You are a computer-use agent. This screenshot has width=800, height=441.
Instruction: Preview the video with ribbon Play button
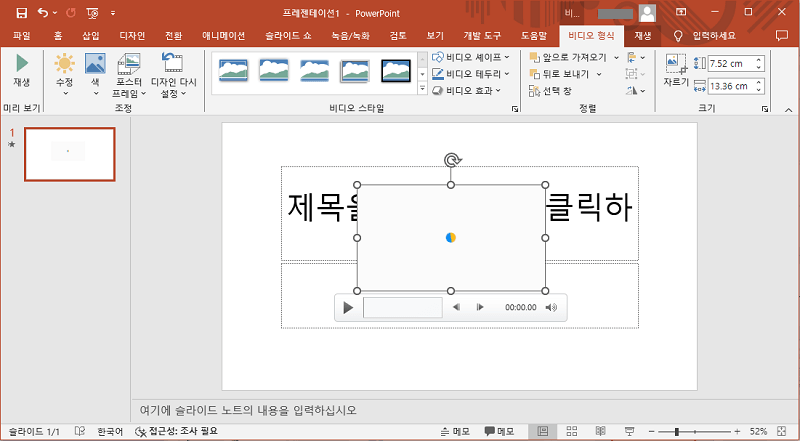(x=21, y=70)
